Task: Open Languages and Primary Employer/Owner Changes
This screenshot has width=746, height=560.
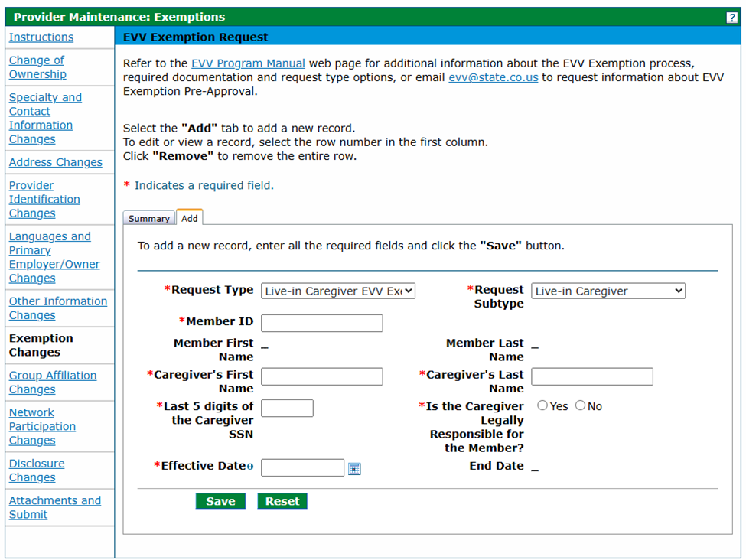Action: pyautogui.click(x=54, y=257)
